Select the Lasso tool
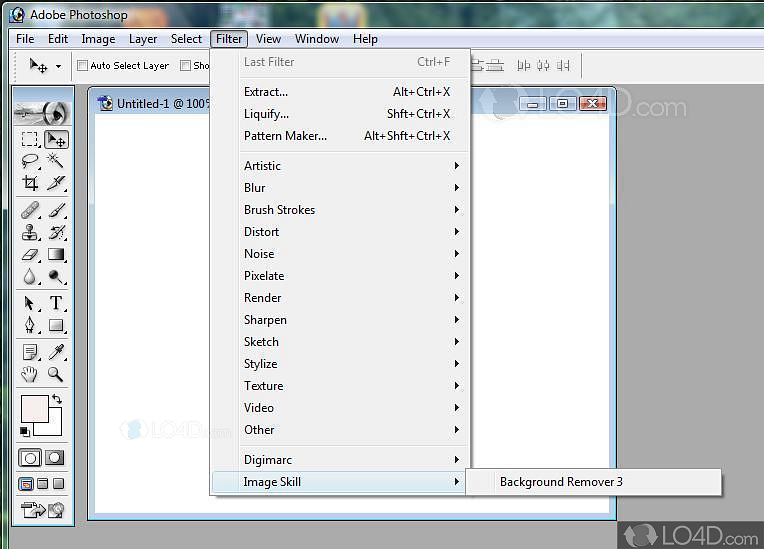The width and height of the screenshot is (764, 549). click(x=30, y=161)
